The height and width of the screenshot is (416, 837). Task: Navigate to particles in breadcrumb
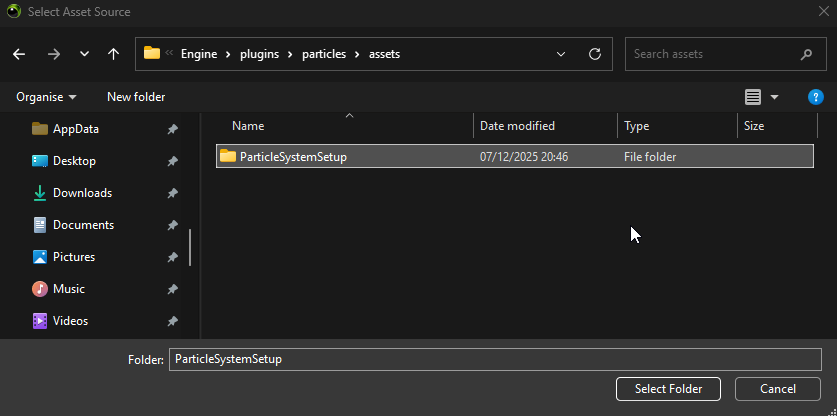coord(324,54)
